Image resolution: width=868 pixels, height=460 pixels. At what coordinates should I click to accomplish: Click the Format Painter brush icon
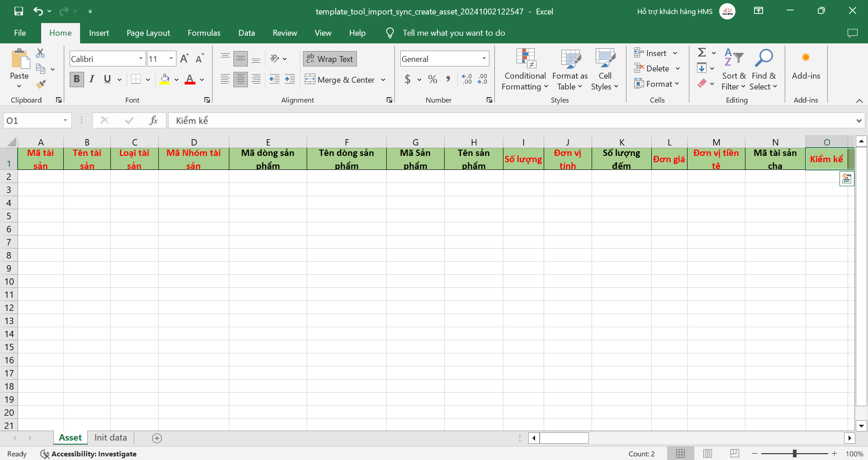pos(41,84)
